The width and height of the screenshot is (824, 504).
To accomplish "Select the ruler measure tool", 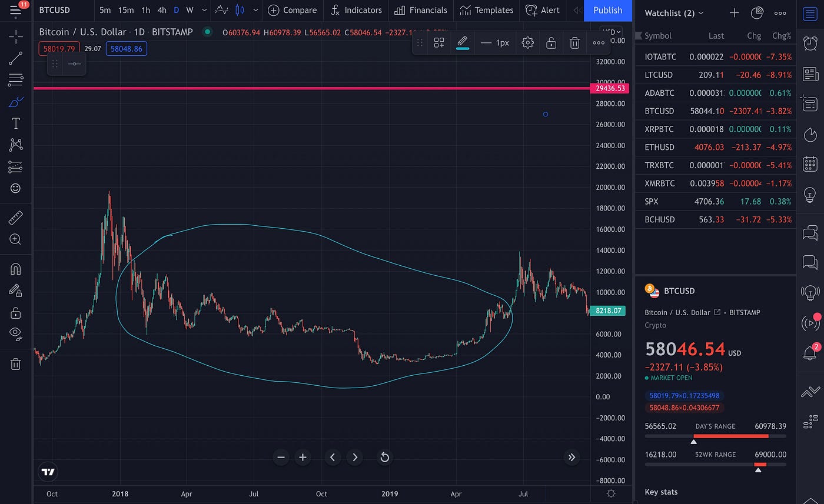I will 16,218.
